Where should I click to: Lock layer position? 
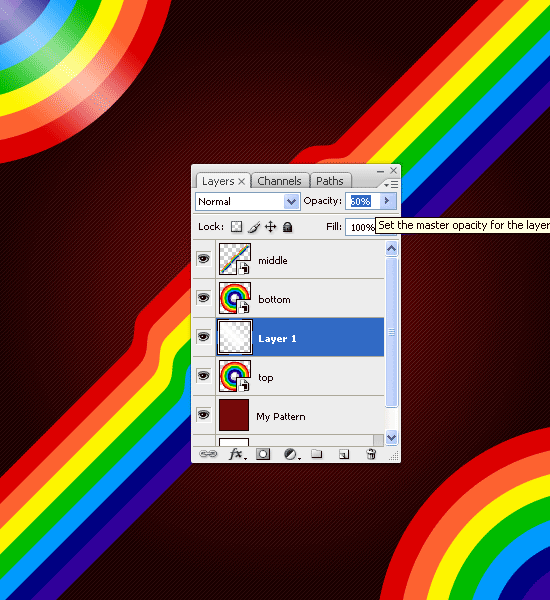tap(271, 227)
